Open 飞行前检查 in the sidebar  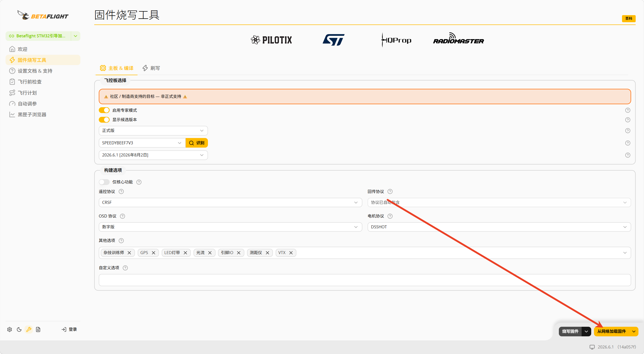pyautogui.click(x=43, y=82)
